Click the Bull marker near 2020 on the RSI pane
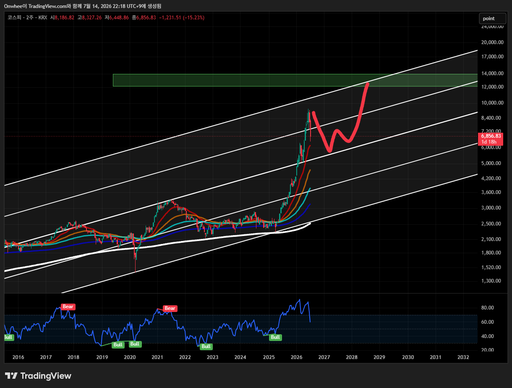This screenshot has width=512, height=388. point(135,344)
